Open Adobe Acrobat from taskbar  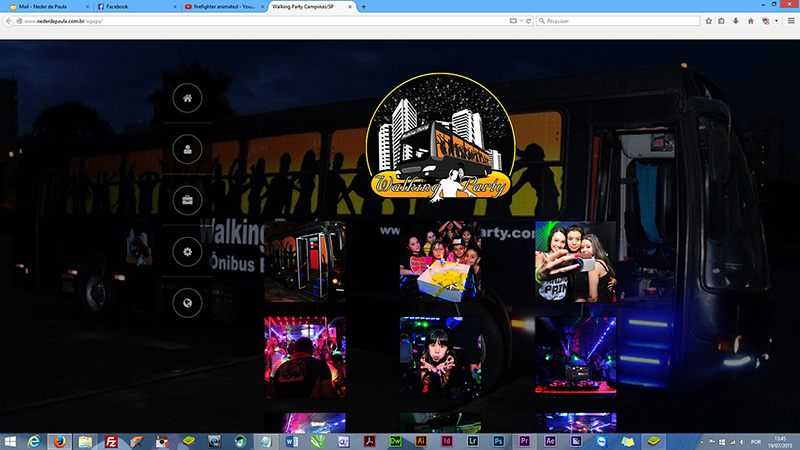[369, 441]
